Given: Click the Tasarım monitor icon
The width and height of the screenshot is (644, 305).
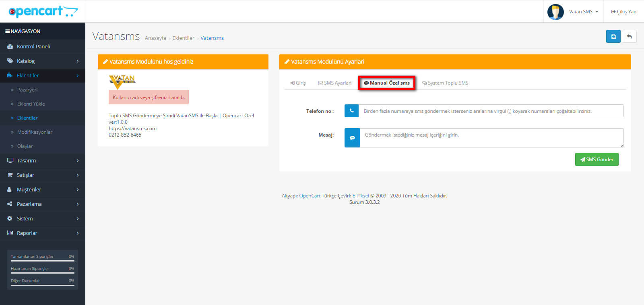Looking at the screenshot, I should [10, 160].
